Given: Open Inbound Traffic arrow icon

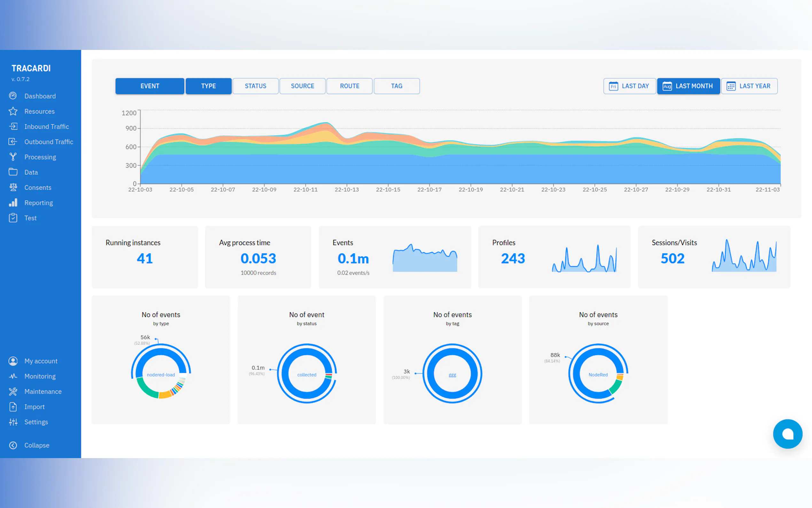Looking at the screenshot, I should point(13,126).
